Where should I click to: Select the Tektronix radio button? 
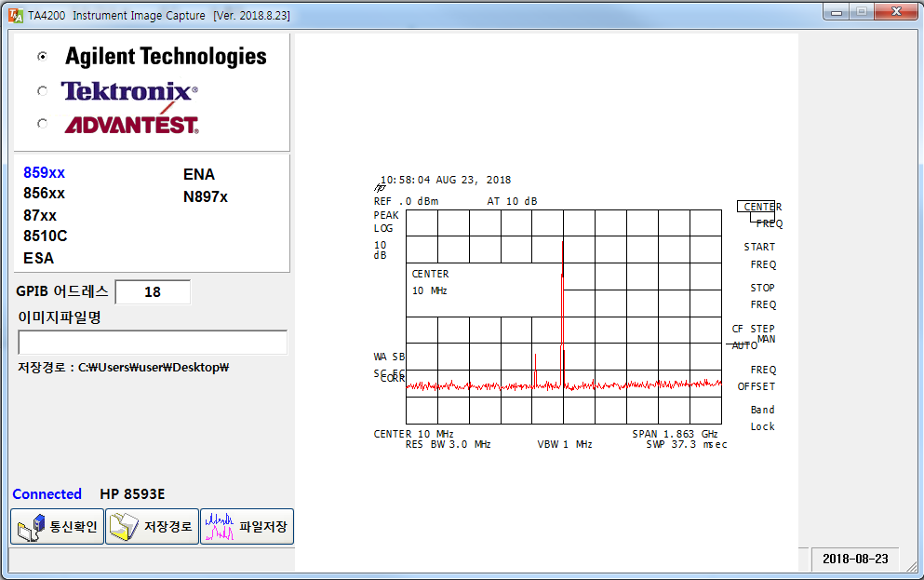coord(42,91)
